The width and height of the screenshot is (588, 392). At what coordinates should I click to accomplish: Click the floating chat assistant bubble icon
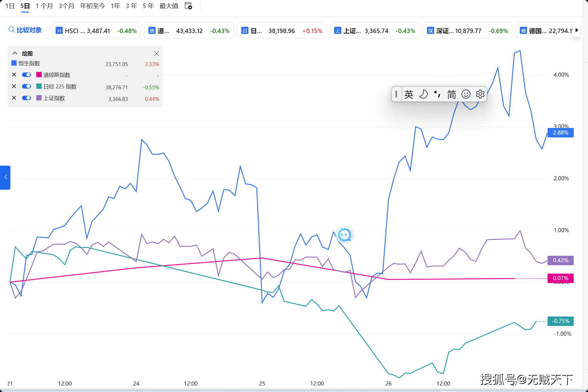[345, 235]
